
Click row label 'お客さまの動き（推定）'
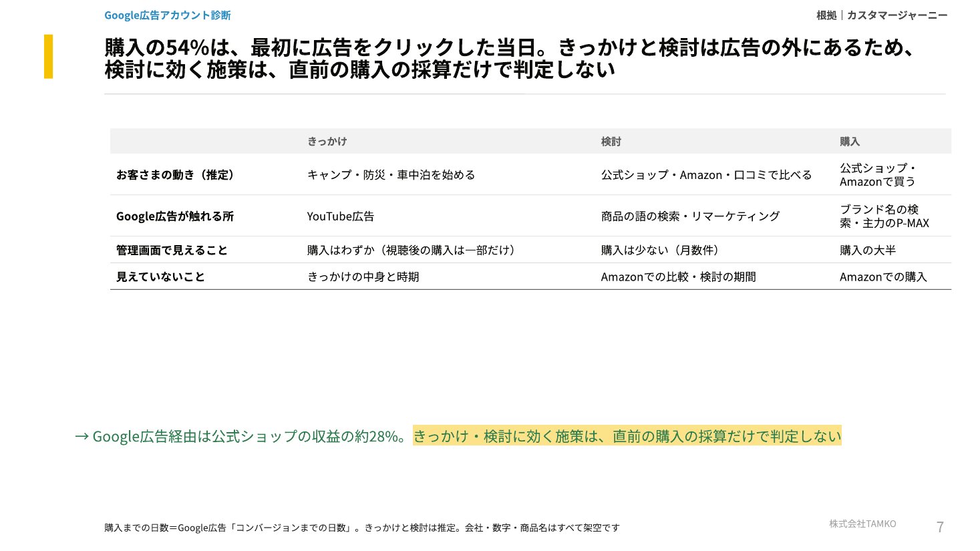(x=176, y=175)
